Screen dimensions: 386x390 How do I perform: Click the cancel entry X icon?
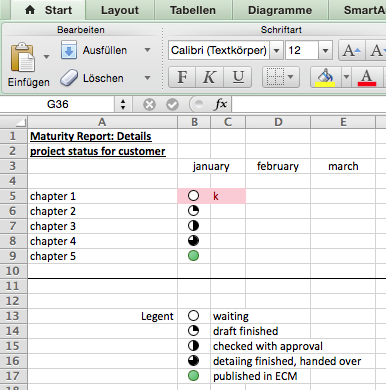click(x=149, y=105)
